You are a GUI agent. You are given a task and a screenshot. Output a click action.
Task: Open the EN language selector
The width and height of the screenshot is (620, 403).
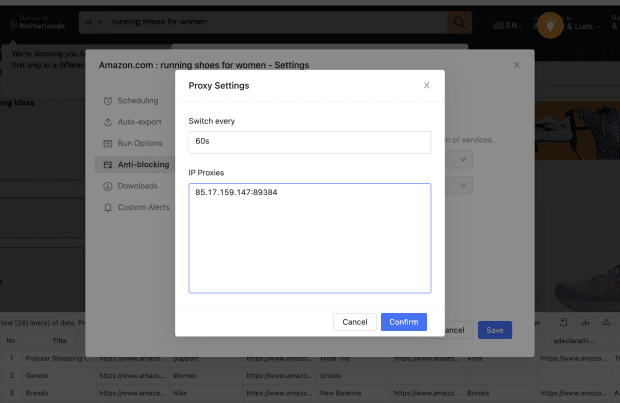click(508, 26)
